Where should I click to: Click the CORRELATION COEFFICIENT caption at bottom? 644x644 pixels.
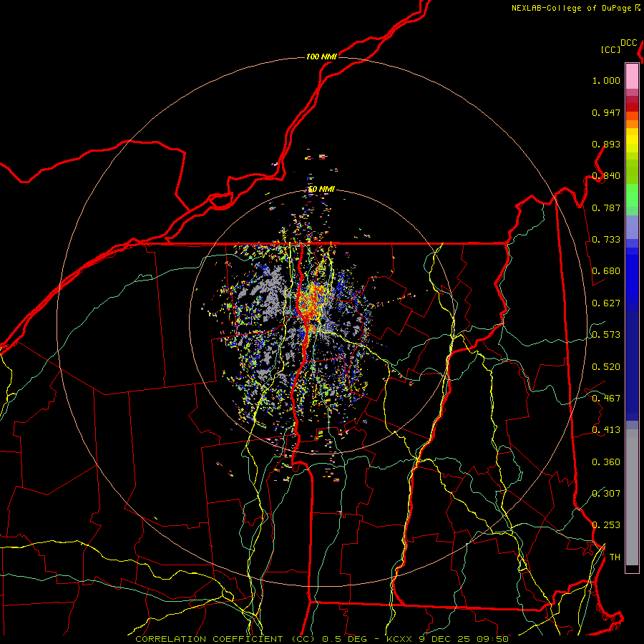(x=322, y=639)
